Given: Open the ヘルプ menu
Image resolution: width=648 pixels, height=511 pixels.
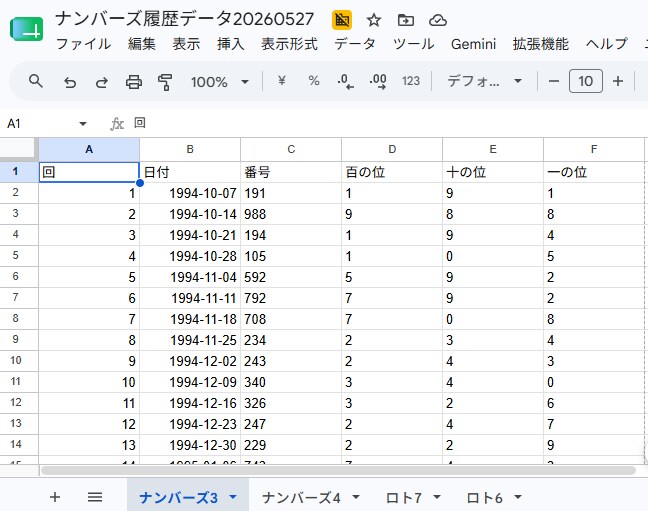Looking at the screenshot, I should coord(607,44).
